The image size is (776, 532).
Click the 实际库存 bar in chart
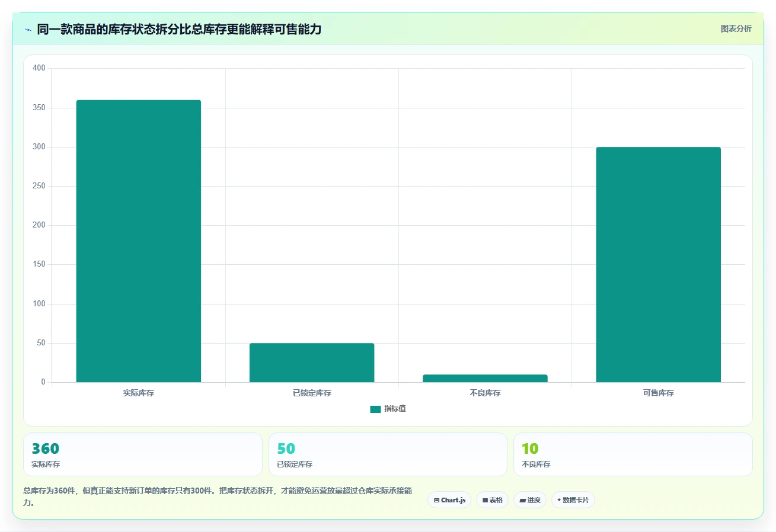click(139, 241)
